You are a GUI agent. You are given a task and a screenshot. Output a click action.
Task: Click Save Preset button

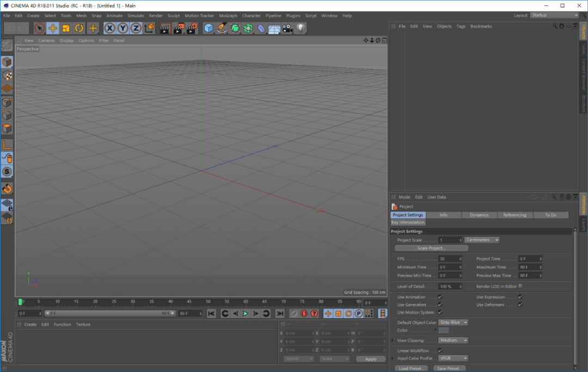(449, 369)
